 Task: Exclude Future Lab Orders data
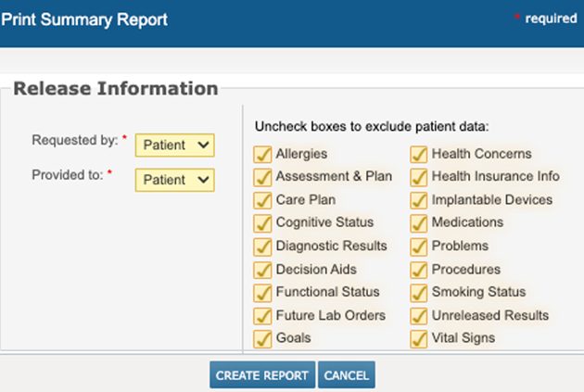(261, 315)
